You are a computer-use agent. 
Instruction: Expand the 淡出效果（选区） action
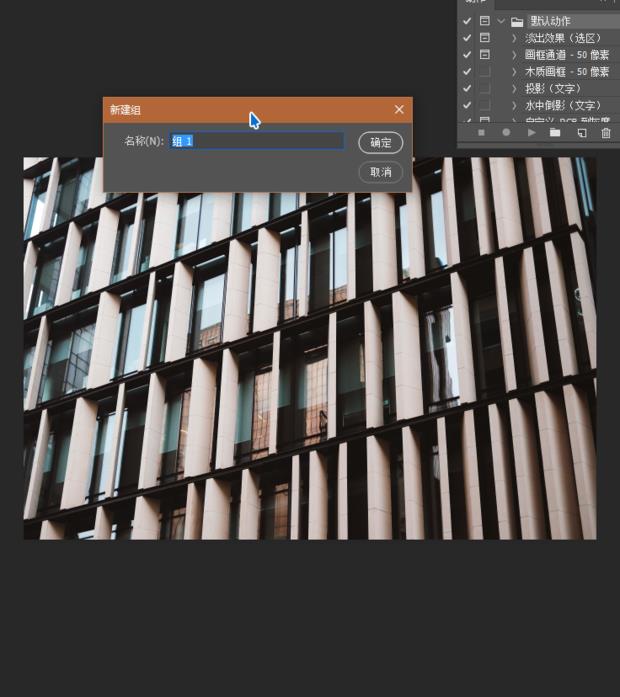514,38
